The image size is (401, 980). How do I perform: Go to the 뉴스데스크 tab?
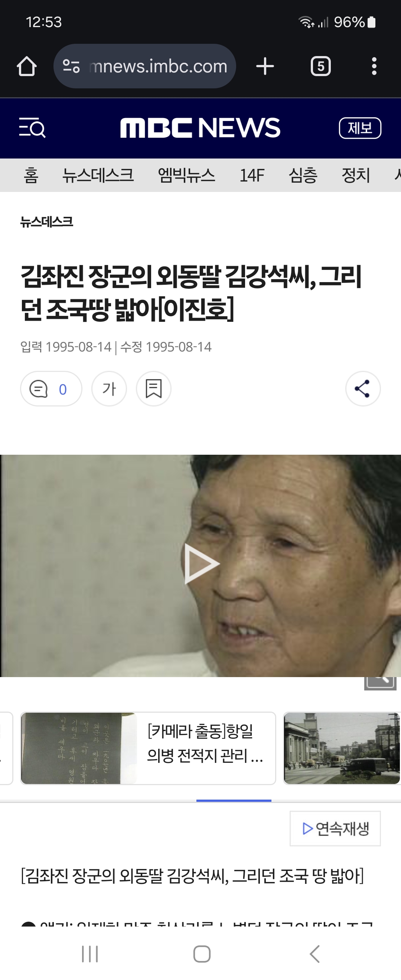[x=98, y=175]
